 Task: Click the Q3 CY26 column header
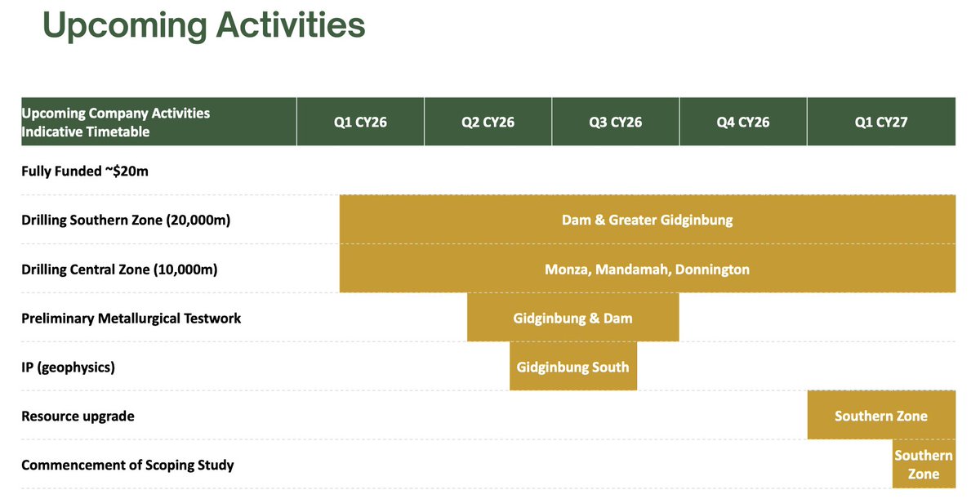point(616,122)
